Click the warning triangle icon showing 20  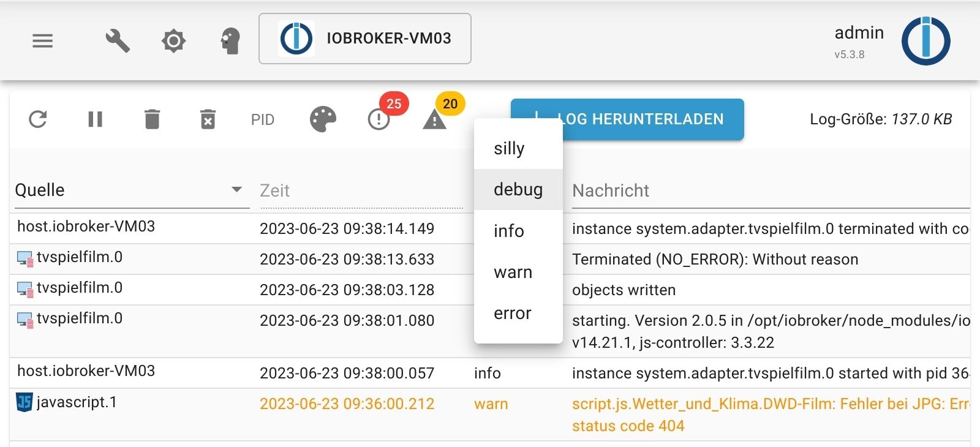pyautogui.click(x=434, y=119)
